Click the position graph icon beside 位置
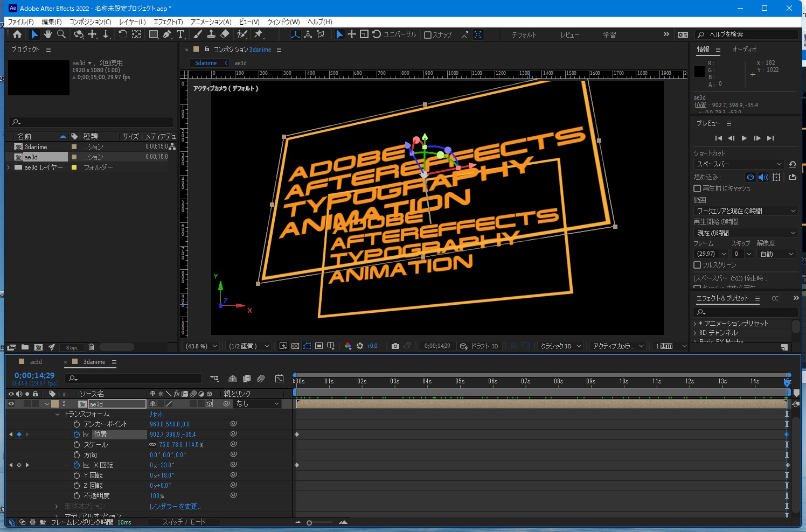This screenshot has height=532, width=806. pos(86,435)
